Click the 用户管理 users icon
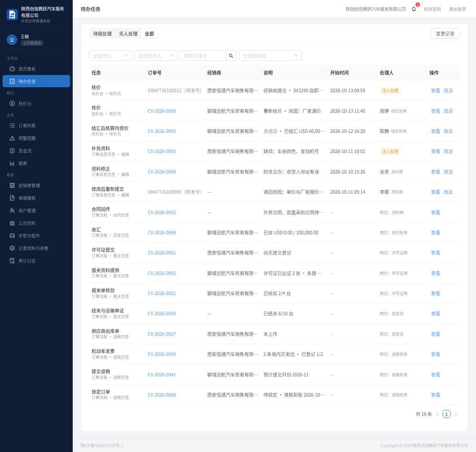Viewport: 476px width, 452px height. [x=12, y=210]
